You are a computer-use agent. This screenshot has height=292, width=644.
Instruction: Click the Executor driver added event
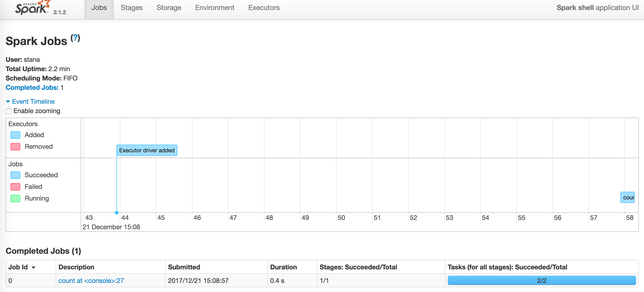tap(147, 150)
